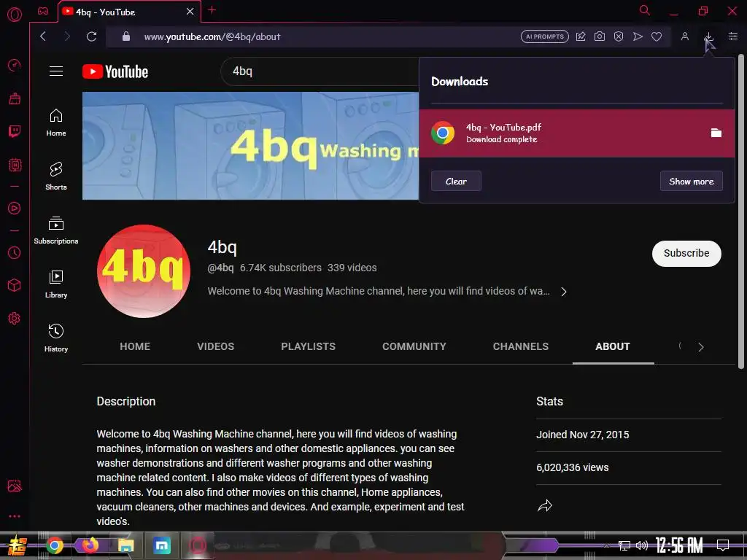Click the share arrow under Stats
Image resolution: width=747 pixels, height=560 pixels.
[x=544, y=506]
